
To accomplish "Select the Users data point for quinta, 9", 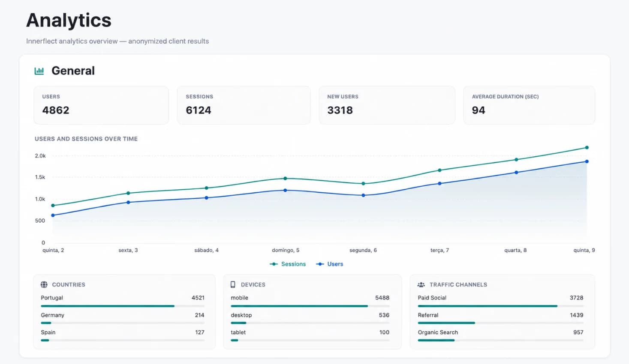I will coord(587,161).
